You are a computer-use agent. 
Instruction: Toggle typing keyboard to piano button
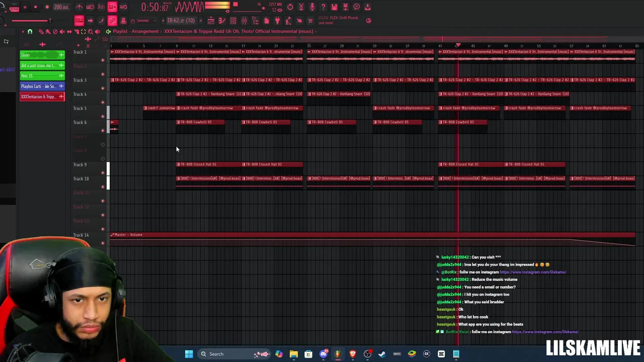click(x=79, y=21)
